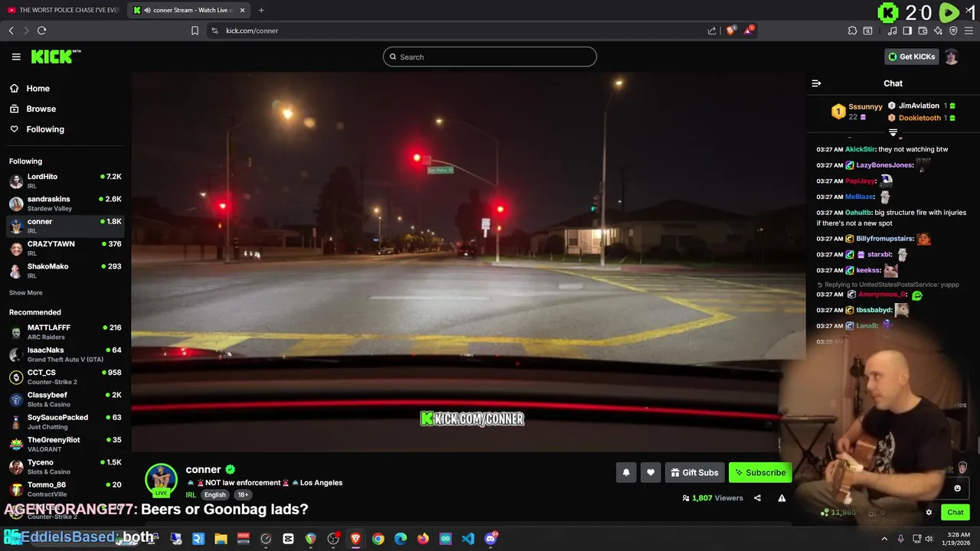The image size is (980, 551).
Task: Reload the current page
Action: (41, 31)
